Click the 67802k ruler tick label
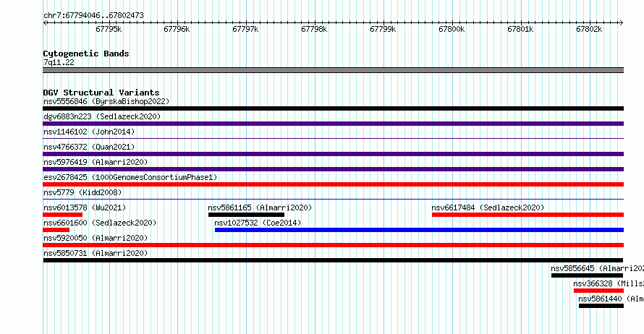This screenshot has width=644, height=334. (x=589, y=29)
